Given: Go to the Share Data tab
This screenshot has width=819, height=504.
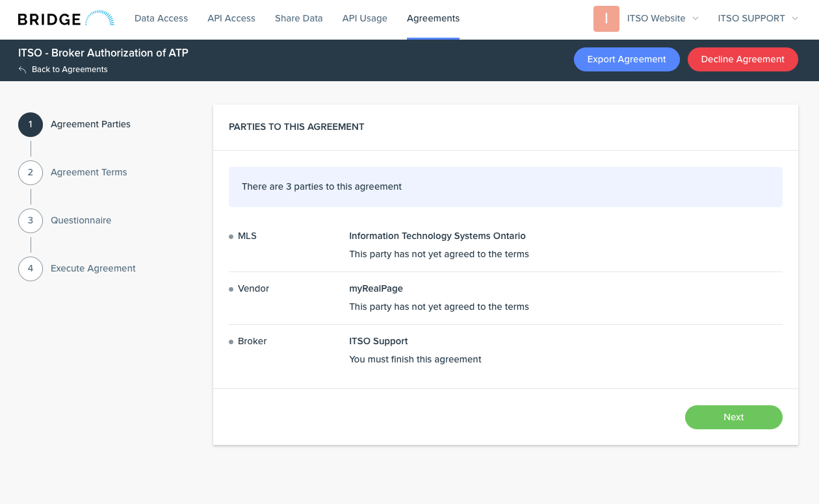Looking at the screenshot, I should (x=298, y=19).
